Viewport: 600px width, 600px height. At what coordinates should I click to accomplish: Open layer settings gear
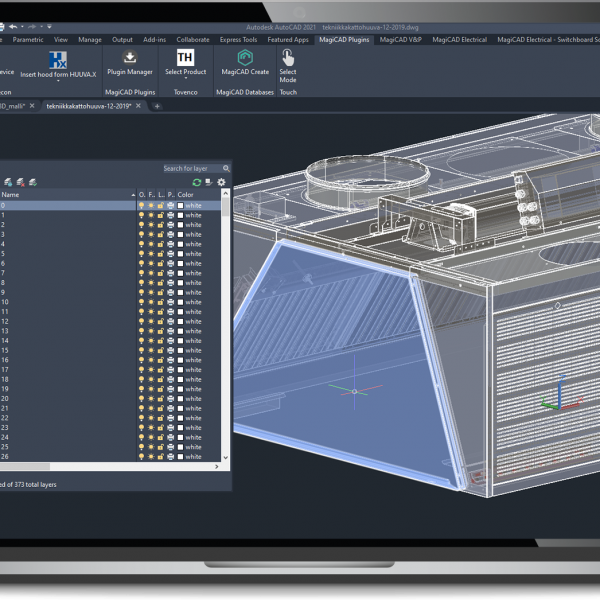[x=221, y=182]
